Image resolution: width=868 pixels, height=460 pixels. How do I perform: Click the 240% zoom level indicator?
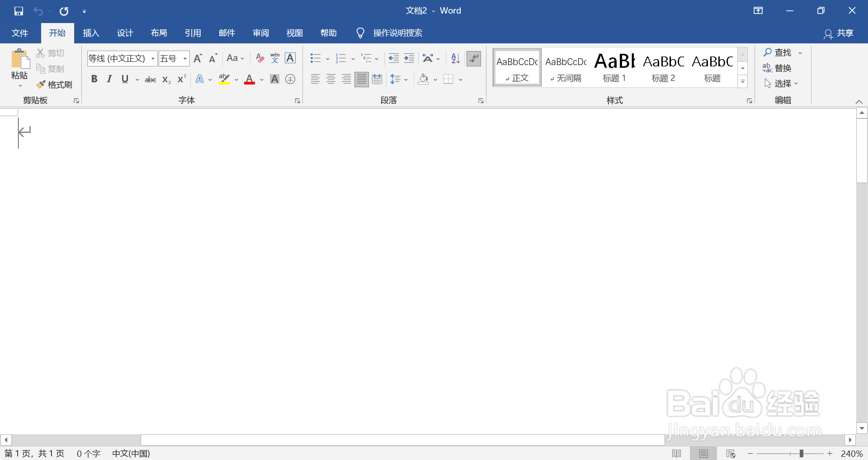(x=852, y=454)
